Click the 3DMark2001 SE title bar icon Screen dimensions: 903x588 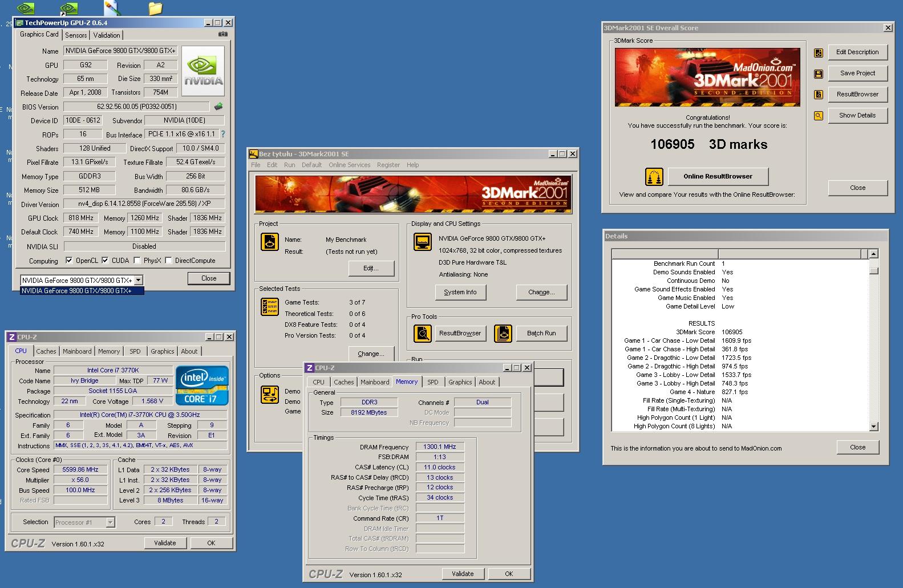click(254, 154)
